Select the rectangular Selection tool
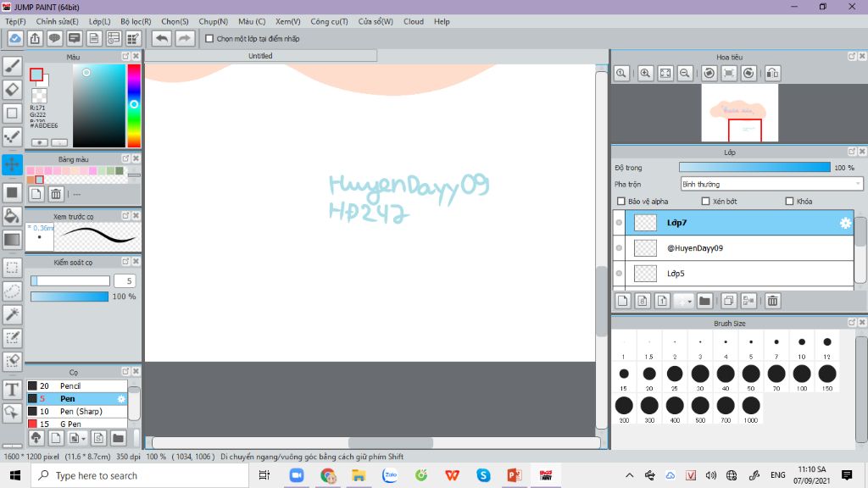868x488 pixels. pos(12,267)
